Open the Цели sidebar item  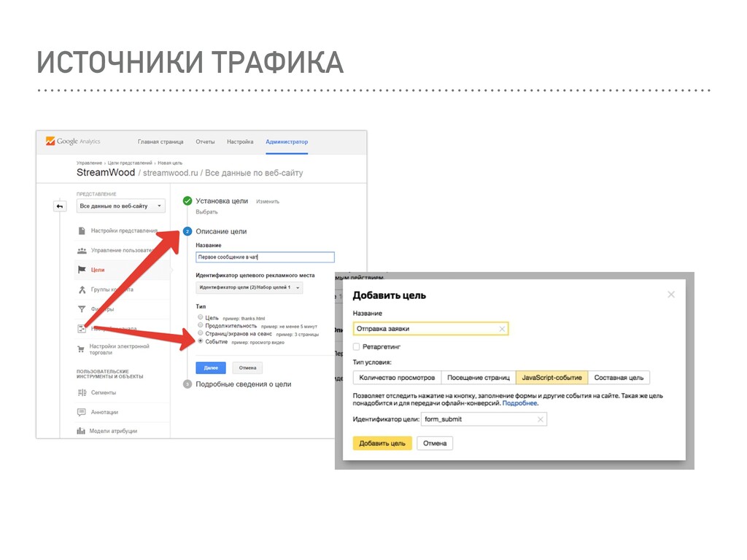(x=98, y=270)
